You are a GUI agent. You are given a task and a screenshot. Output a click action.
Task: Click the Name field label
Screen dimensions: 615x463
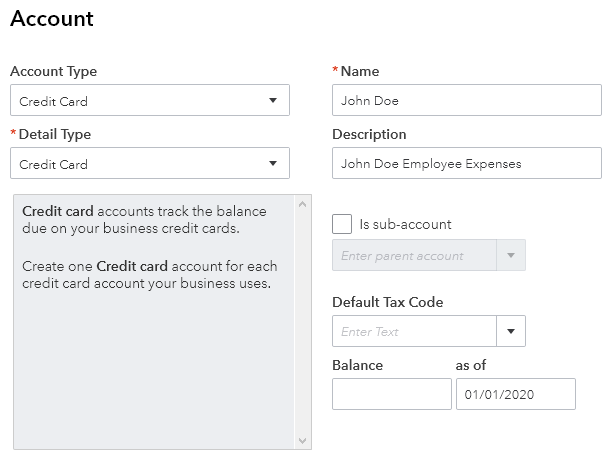coord(360,71)
